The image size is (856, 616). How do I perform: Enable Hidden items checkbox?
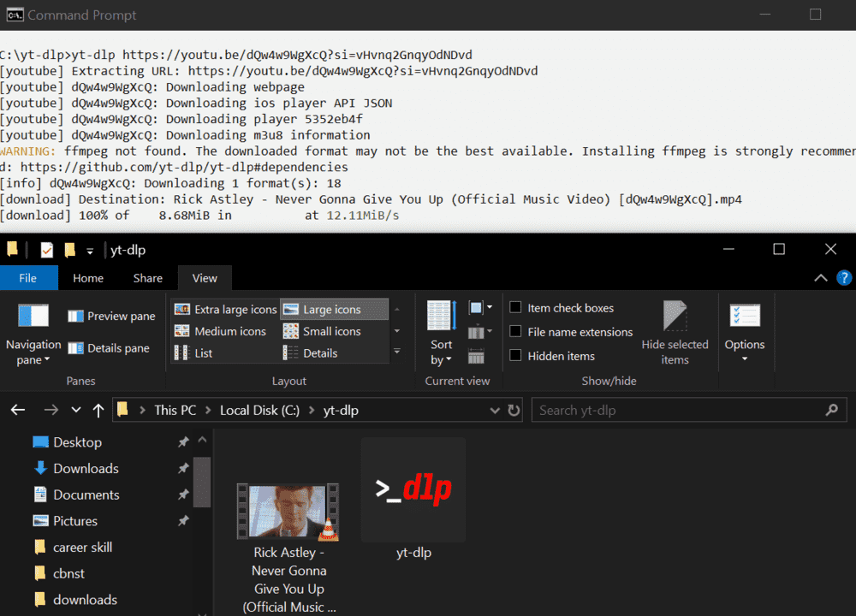click(x=515, y=355)
